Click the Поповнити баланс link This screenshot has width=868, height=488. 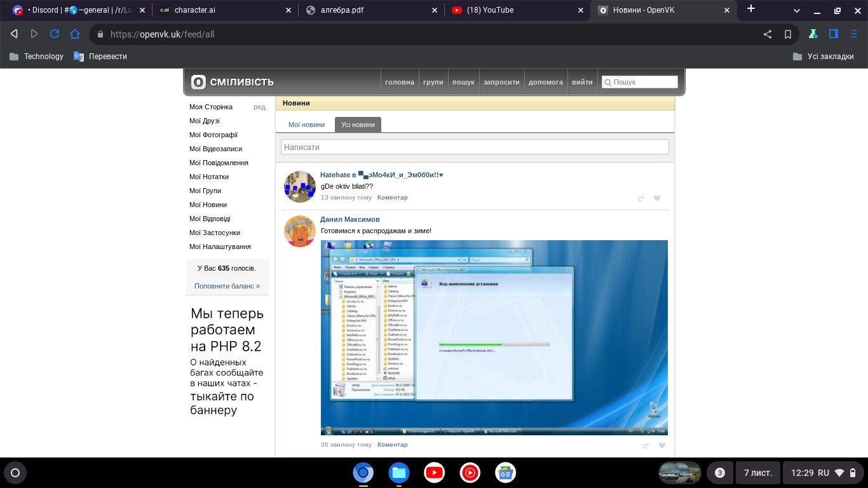[x=227, y=286]
